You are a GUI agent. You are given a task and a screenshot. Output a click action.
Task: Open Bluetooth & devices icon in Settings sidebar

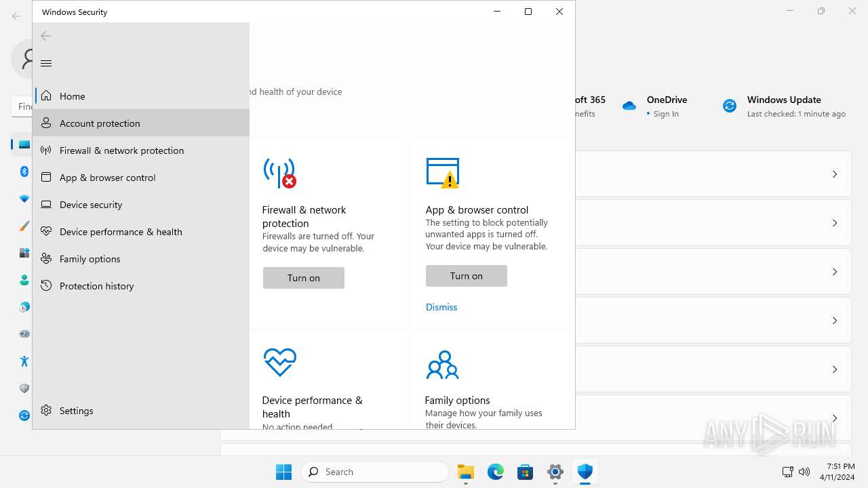click(24, 171)
